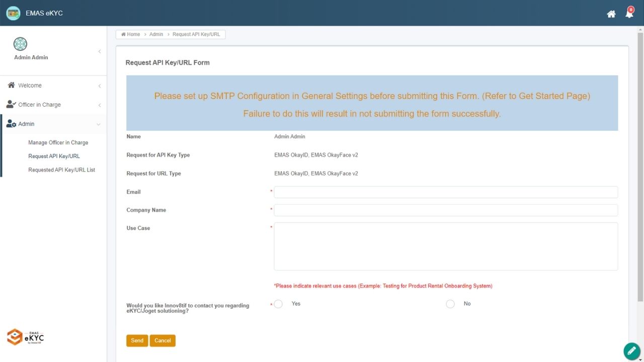Focus the Email input field
644x362 pixels.
tap(446, 192)
